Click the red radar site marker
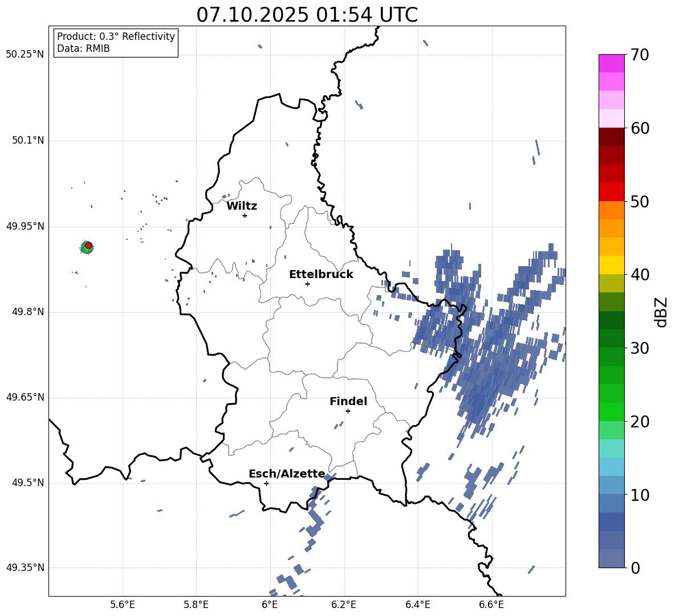This screenshot has height=616, width=675. tap(88, 245)
